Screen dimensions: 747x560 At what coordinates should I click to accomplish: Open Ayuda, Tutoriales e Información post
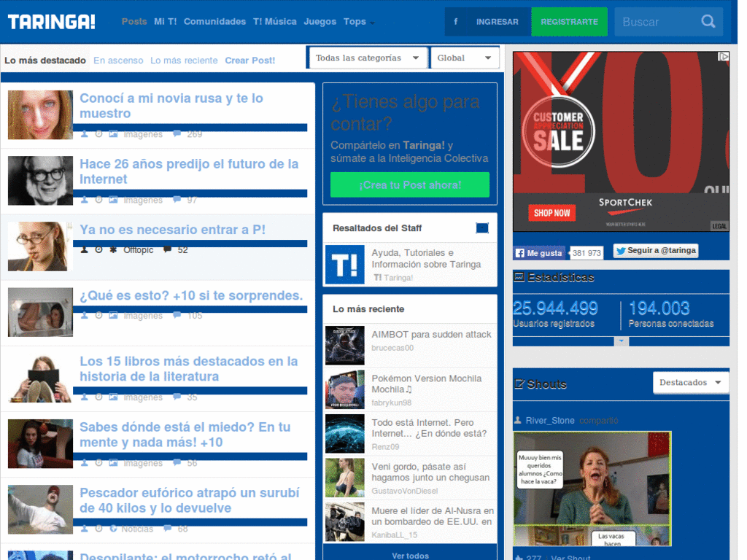(426, 259)
